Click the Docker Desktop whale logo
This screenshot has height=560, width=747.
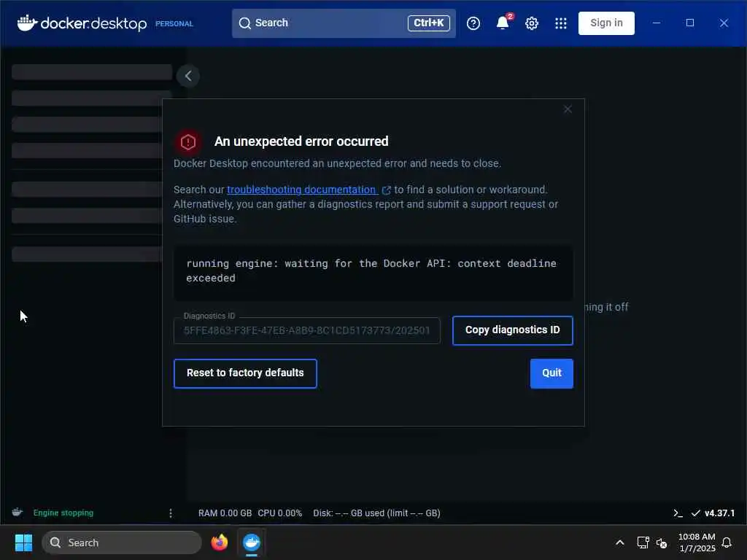click(x=27, y=23)
